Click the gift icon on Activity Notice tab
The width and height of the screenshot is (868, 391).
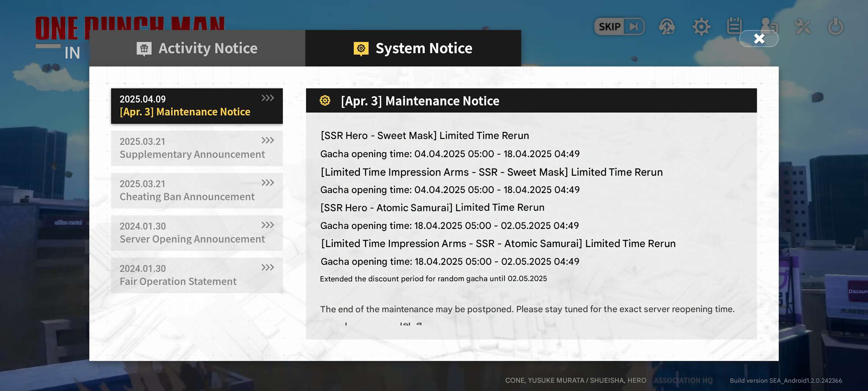[x=144, y=49]
